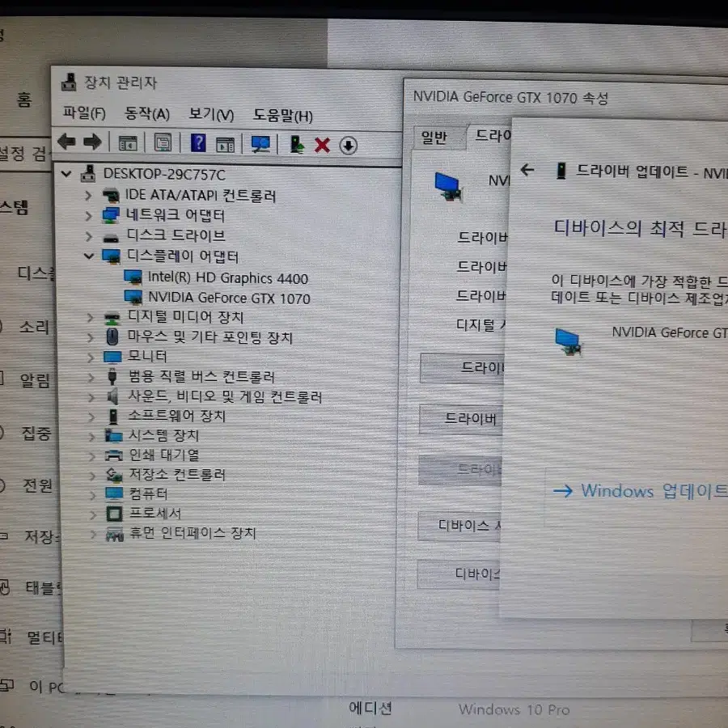Click the blue Help question mark icon
This screenshot has width=728, height=728.
coord(198,142)
